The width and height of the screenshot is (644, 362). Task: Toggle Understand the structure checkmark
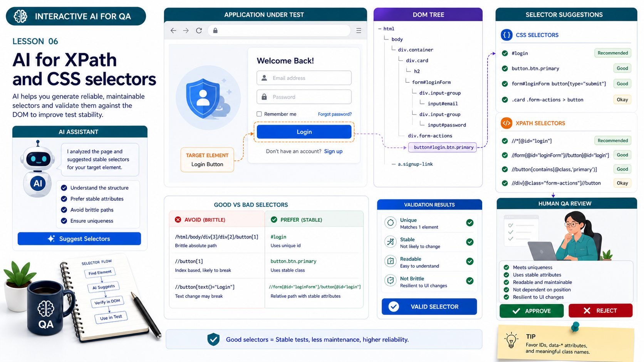tap(64, 188)
